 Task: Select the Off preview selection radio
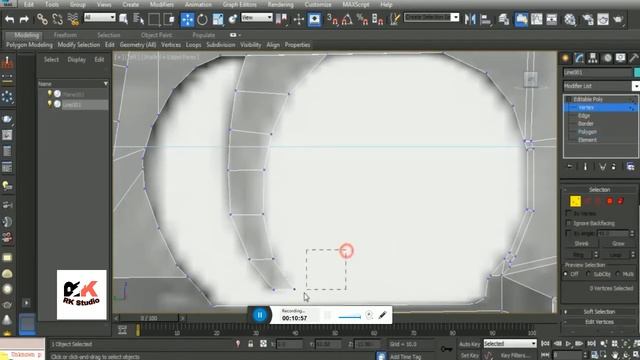click(x=566, y=274)
